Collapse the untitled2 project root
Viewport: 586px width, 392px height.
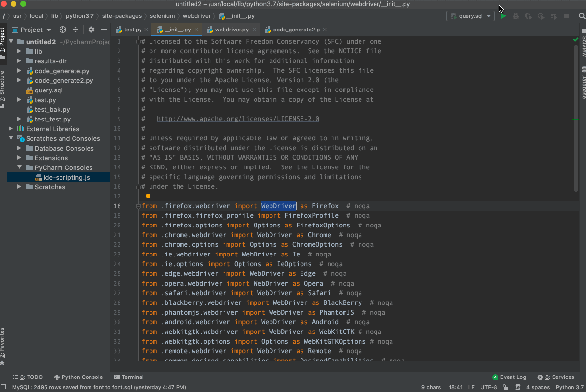[x=11, y=42]
